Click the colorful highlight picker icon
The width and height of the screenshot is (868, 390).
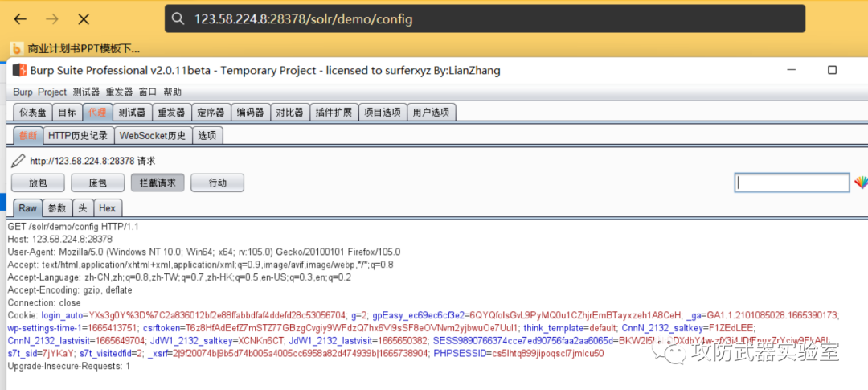861,183
